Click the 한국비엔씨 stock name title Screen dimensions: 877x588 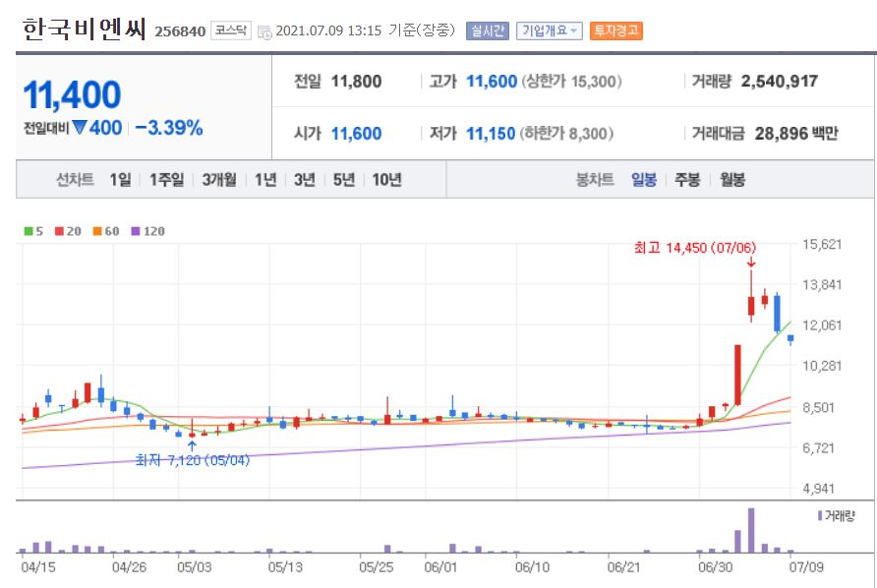click(x=85, y=29)
